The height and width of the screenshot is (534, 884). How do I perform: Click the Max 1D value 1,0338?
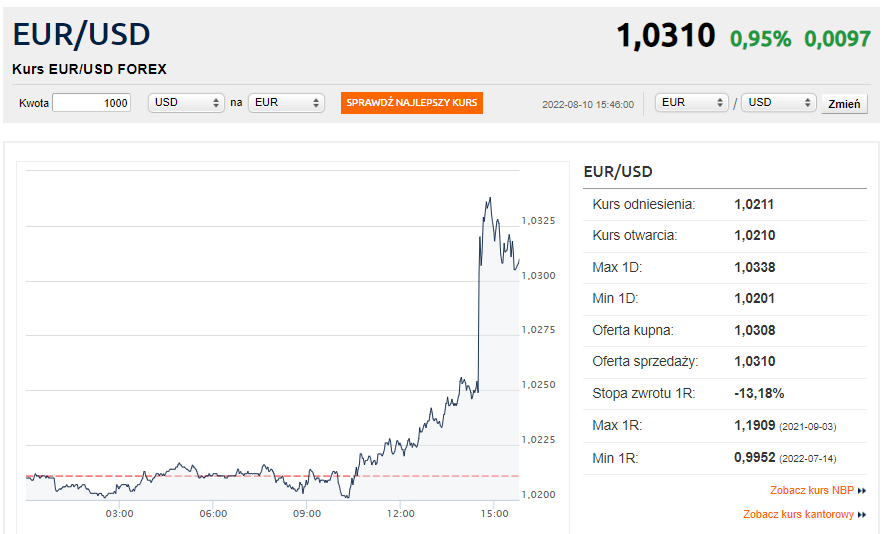754,267
